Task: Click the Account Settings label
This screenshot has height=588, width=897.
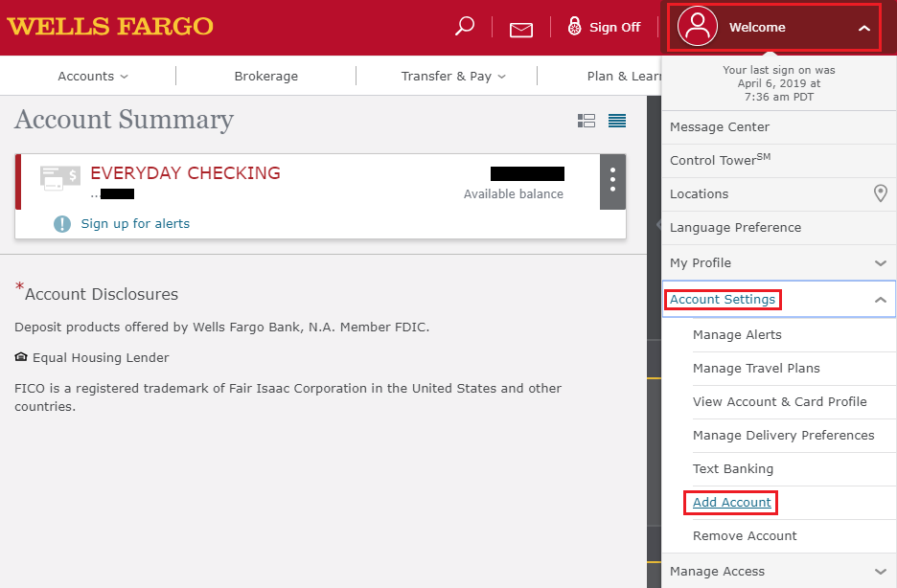Action: click(723, 300)
